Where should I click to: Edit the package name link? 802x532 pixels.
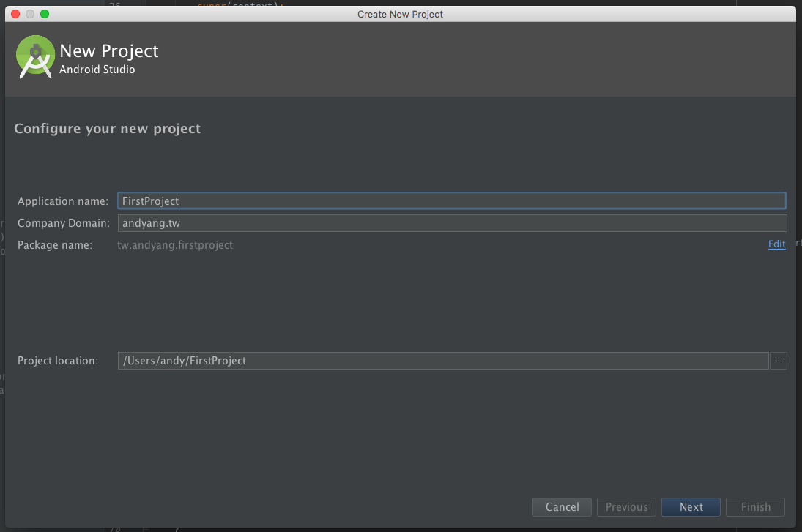click(776, 244)
